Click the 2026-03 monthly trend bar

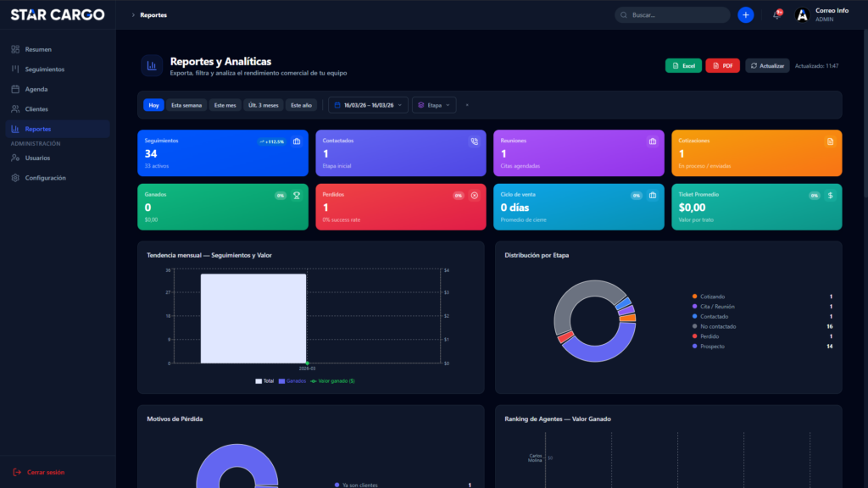(253, 319)
